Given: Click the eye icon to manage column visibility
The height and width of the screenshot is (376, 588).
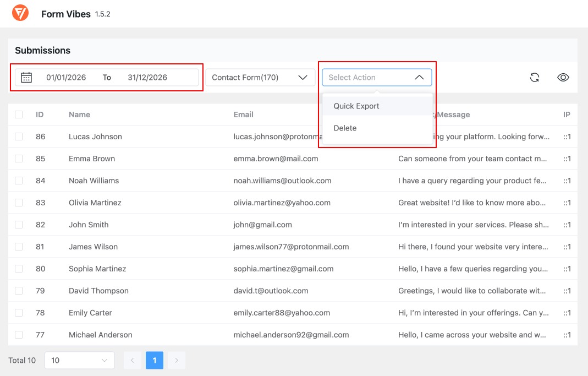Looking at the screenshot, I should (x=563, y=77).
